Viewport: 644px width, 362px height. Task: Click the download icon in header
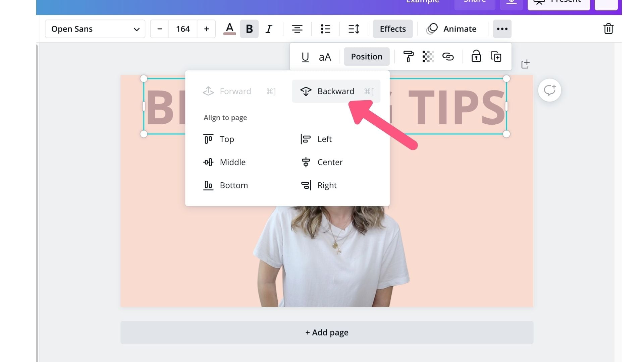tap(511, 3)
